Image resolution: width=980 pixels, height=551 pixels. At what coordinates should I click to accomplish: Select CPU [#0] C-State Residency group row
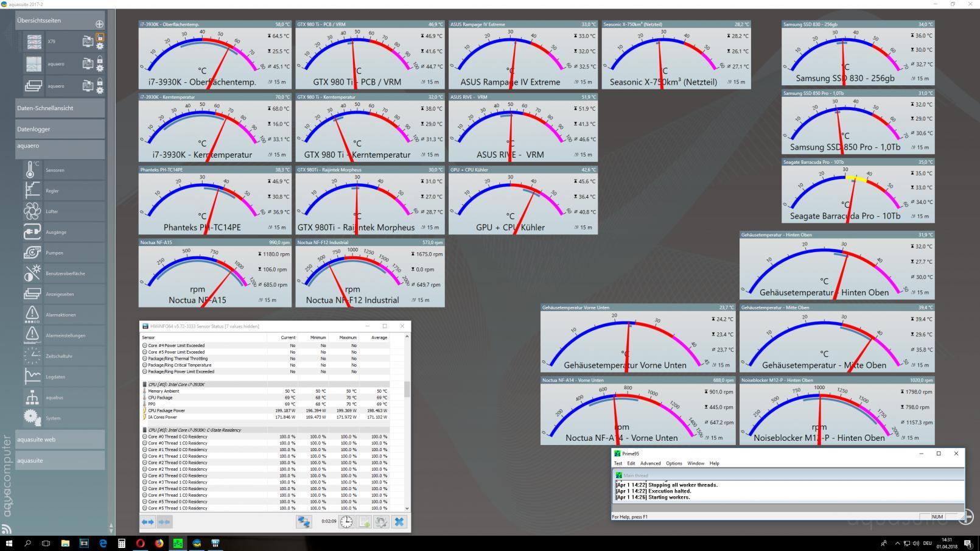click(265, 430)
